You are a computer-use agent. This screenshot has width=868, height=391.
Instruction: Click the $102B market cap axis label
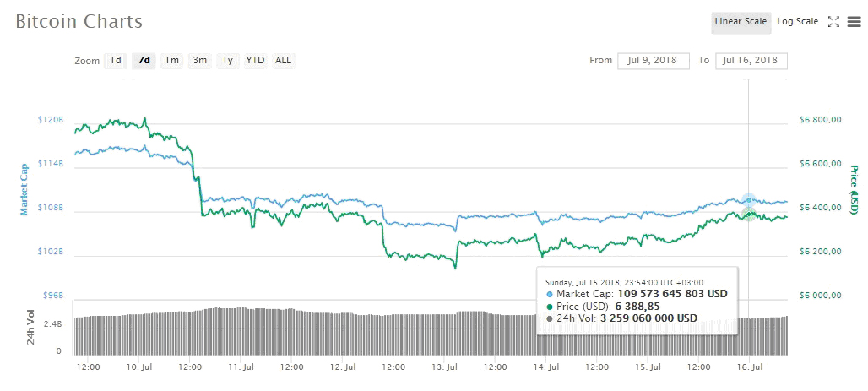(51, 252)
